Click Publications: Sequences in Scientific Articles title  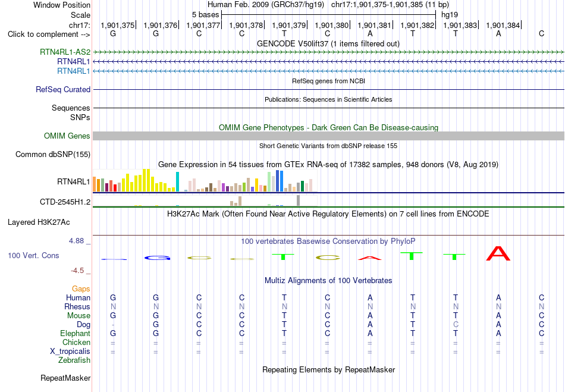(x=328, y=99)
